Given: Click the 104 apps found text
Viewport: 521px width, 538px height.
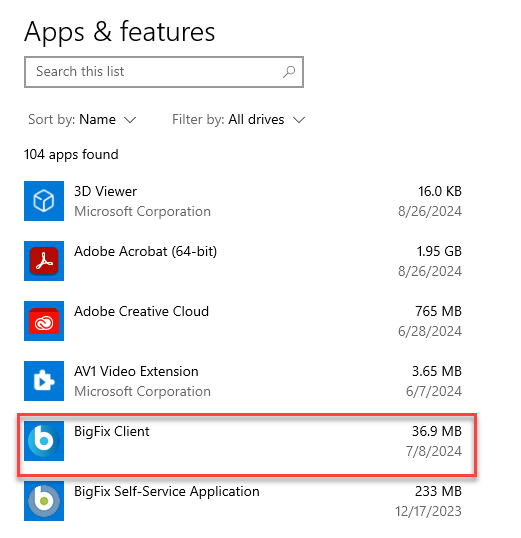Looking at the screenshot, I should pyautogui.click(x=71, y=154).
